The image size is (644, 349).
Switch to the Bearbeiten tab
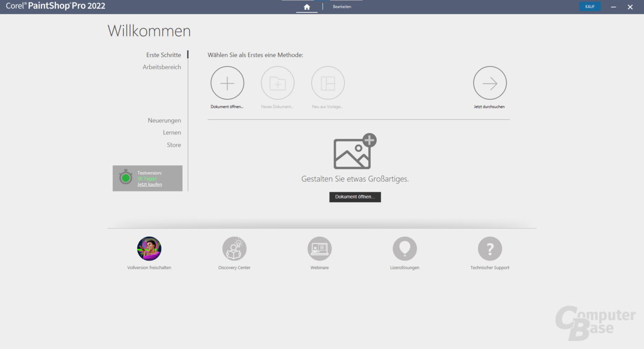(342, 7)
